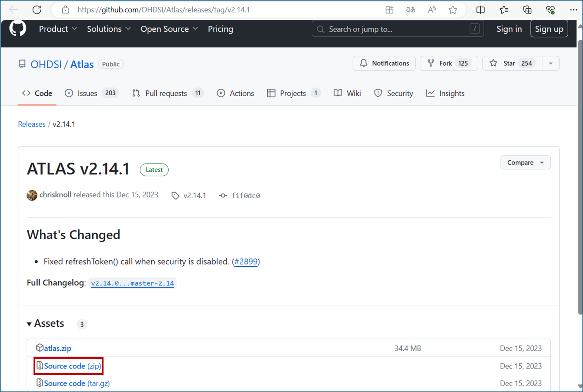Open the Compare dropdown
This screenshot has height=392, width=583.
pos(525,162)
